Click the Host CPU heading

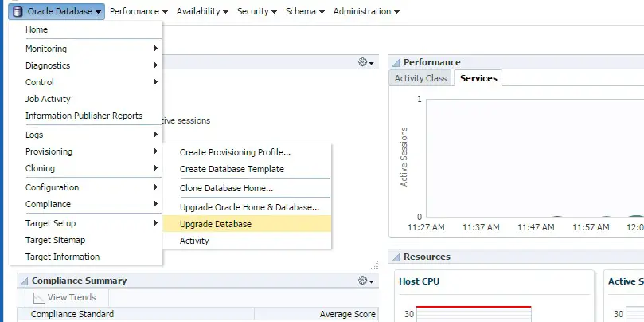(x=419, y=281)
